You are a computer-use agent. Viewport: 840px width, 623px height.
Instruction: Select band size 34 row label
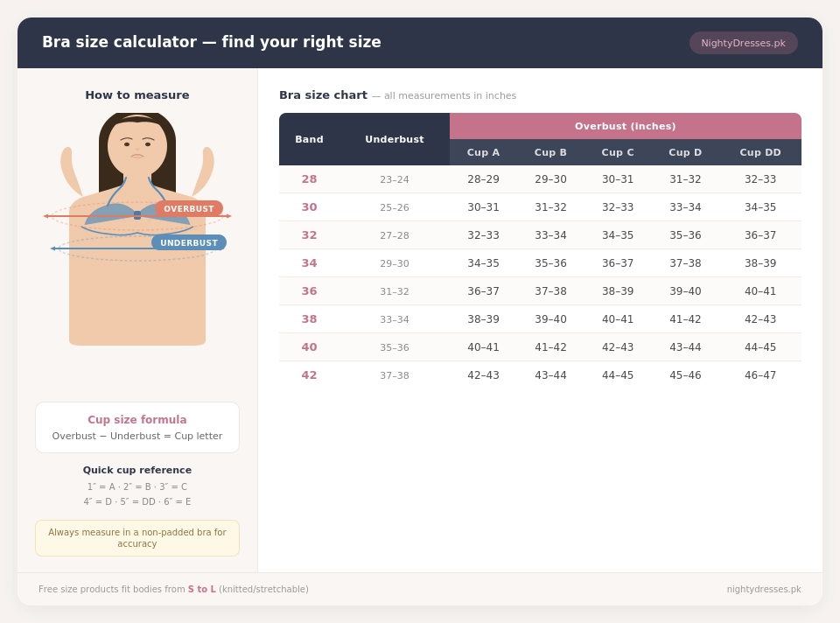309,263
